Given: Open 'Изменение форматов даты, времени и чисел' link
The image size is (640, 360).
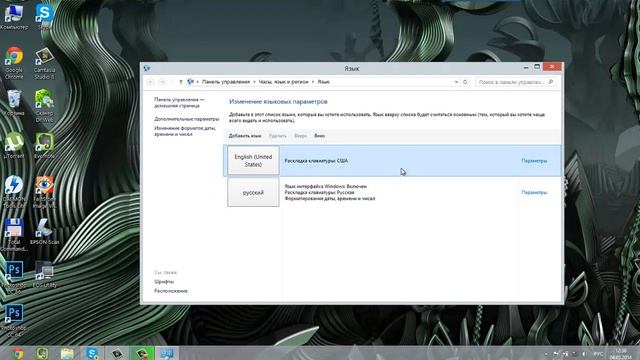Looking at the screenshot, I should pos(184,131).
